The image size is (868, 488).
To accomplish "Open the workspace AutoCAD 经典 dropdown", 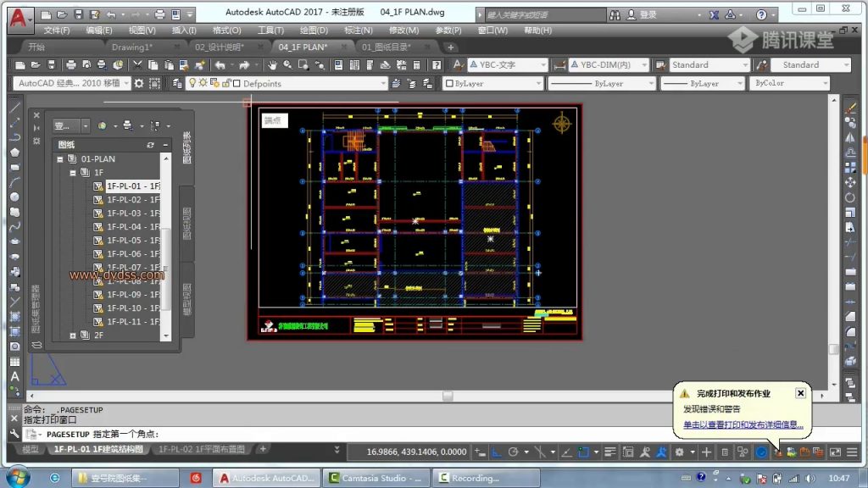I will pyautogui.click(x=72, y=84).
